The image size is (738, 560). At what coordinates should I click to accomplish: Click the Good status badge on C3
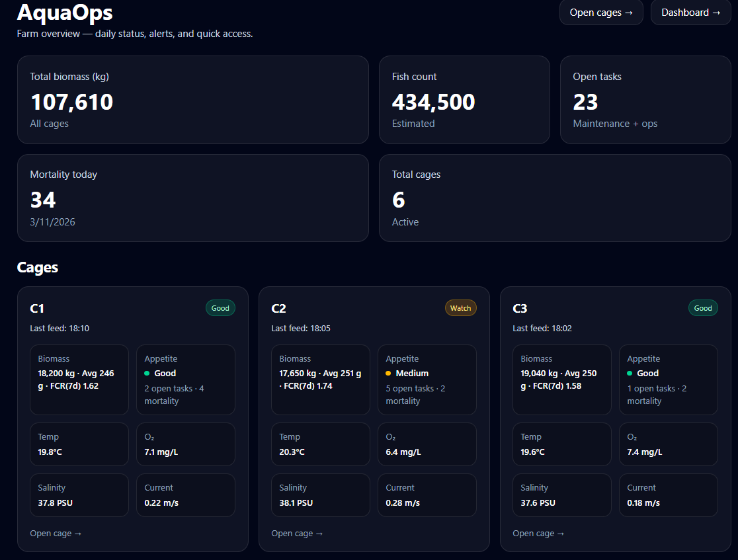pos(703,308)
